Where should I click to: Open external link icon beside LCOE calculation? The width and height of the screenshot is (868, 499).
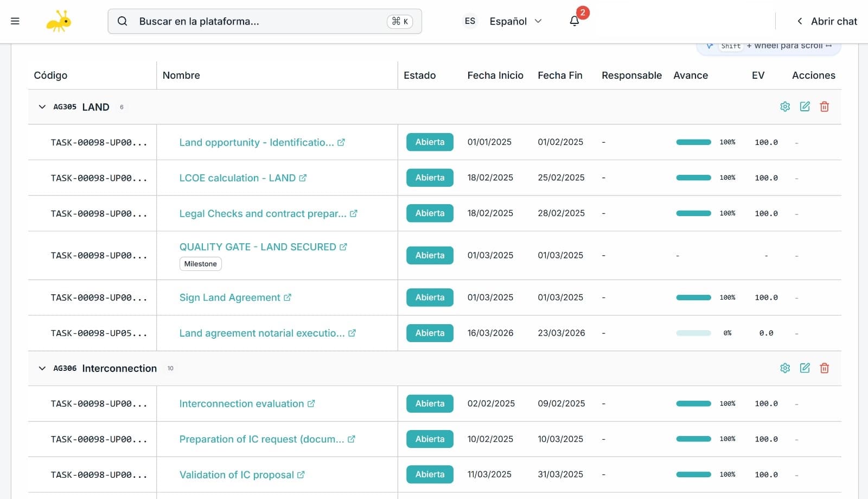(x=303, y=178)
